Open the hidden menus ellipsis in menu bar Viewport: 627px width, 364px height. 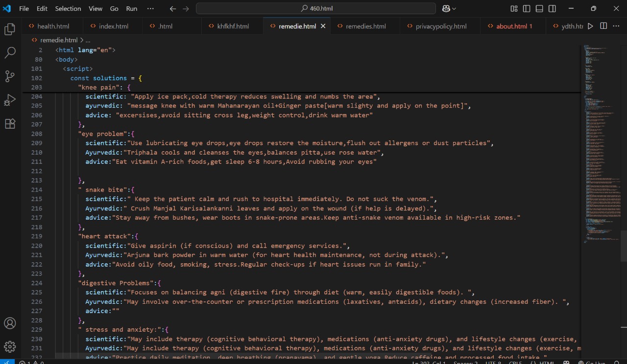[150, 8]
